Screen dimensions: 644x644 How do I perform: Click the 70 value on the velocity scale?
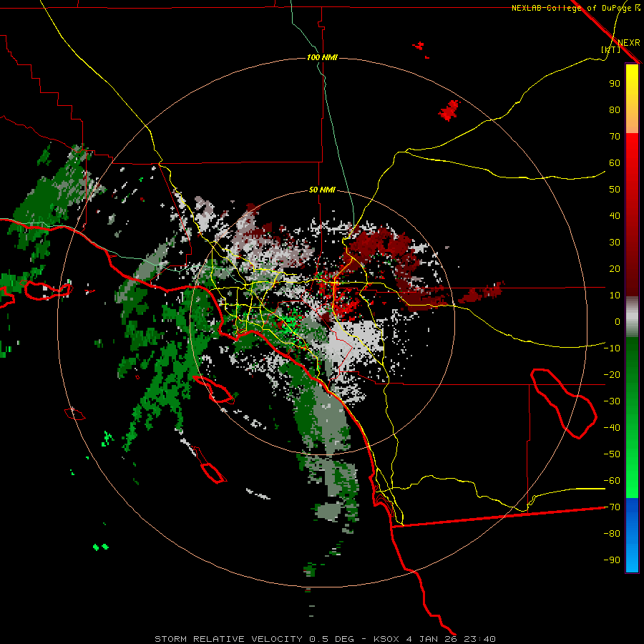[615, 137]
